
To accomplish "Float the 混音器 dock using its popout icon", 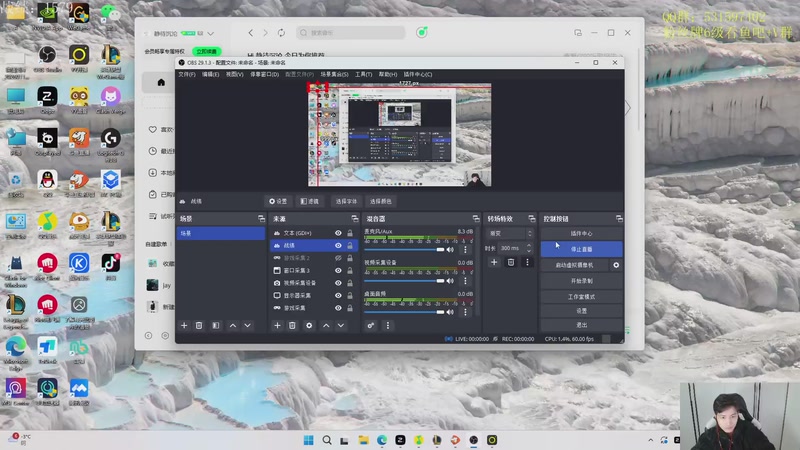I will (476, 218).
